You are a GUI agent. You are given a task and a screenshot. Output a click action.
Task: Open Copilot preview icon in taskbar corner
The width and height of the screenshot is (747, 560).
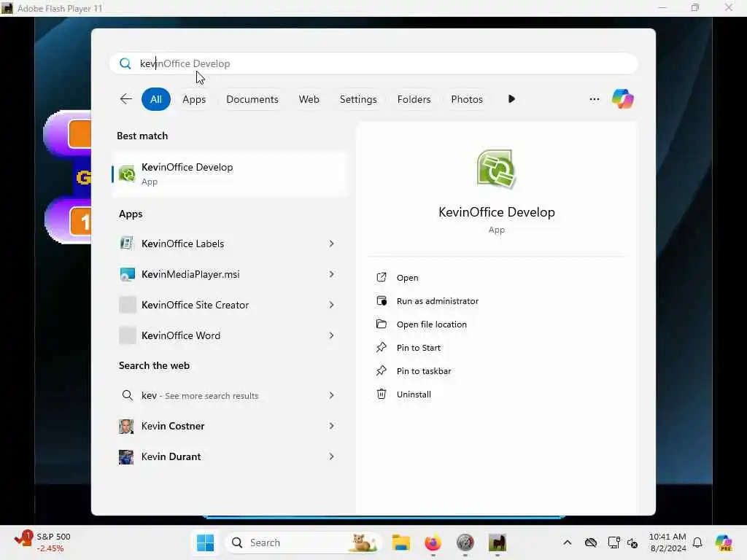[724, 542]
